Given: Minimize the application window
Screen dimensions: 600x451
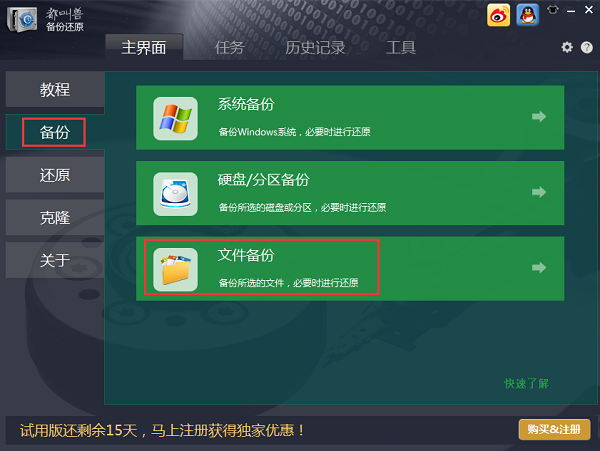Looking at the screenshot, I should [571, 11].
